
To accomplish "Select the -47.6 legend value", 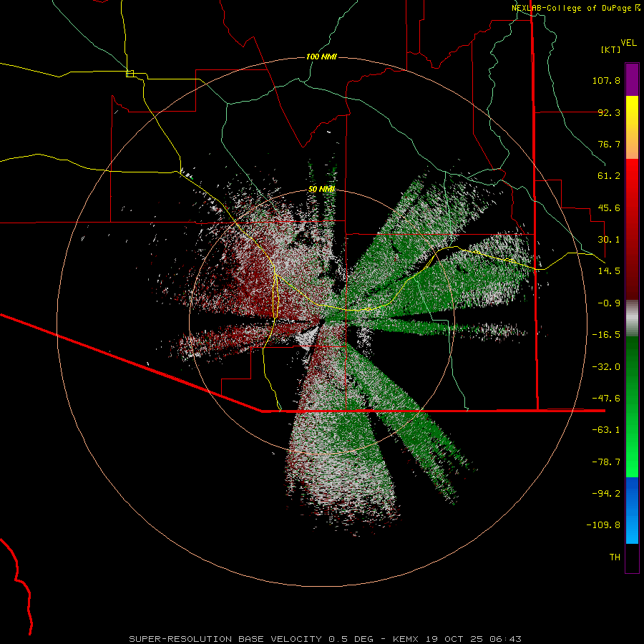I will coord(606,399).
